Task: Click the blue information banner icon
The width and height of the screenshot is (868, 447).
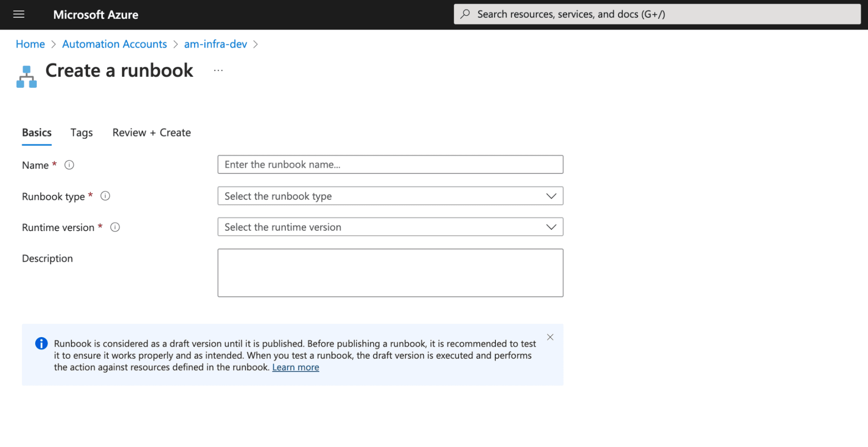Action: [x=41, y=344]
